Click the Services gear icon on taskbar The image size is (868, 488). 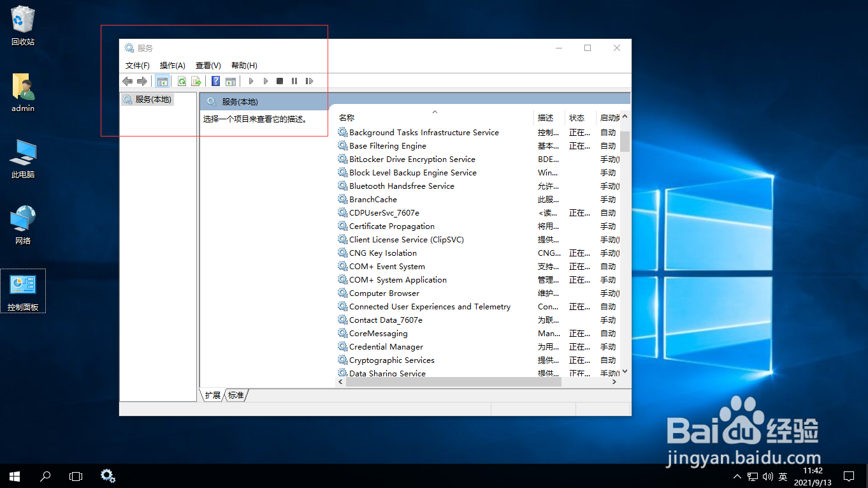108,476
